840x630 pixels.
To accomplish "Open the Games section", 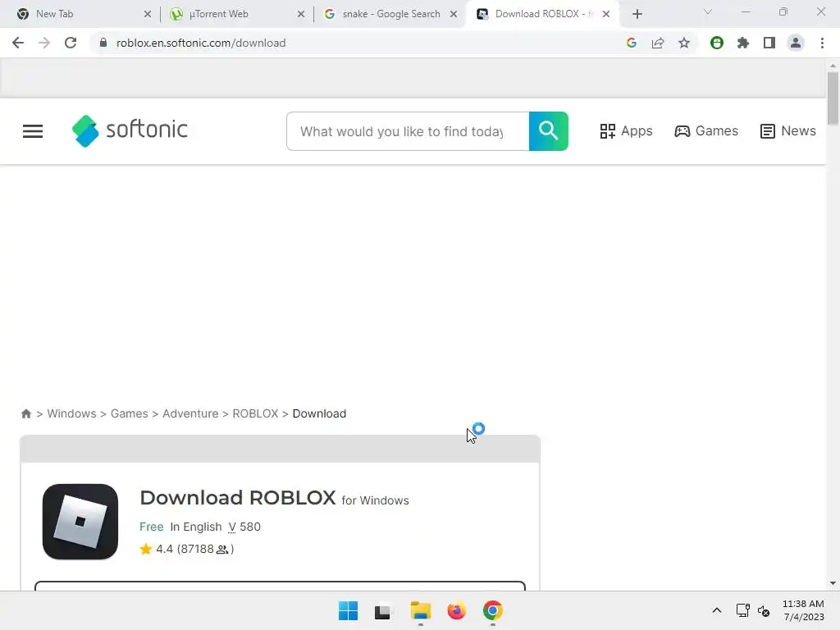I will click(706, 131).
